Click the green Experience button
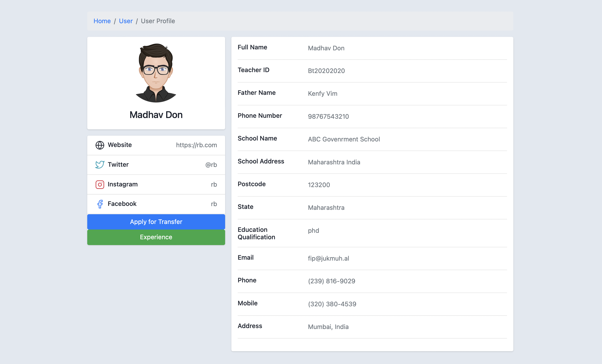This screenshot has width=602, height=364. 156,237
